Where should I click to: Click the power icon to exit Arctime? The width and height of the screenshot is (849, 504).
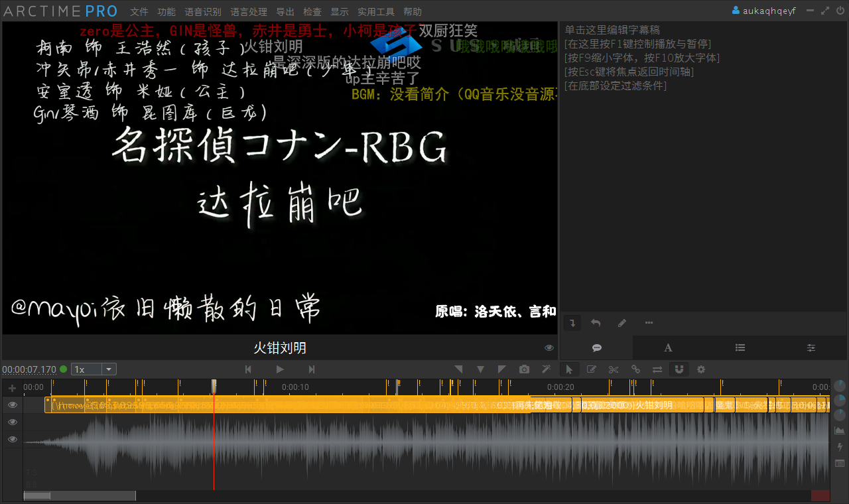click(x=840, y=11)
